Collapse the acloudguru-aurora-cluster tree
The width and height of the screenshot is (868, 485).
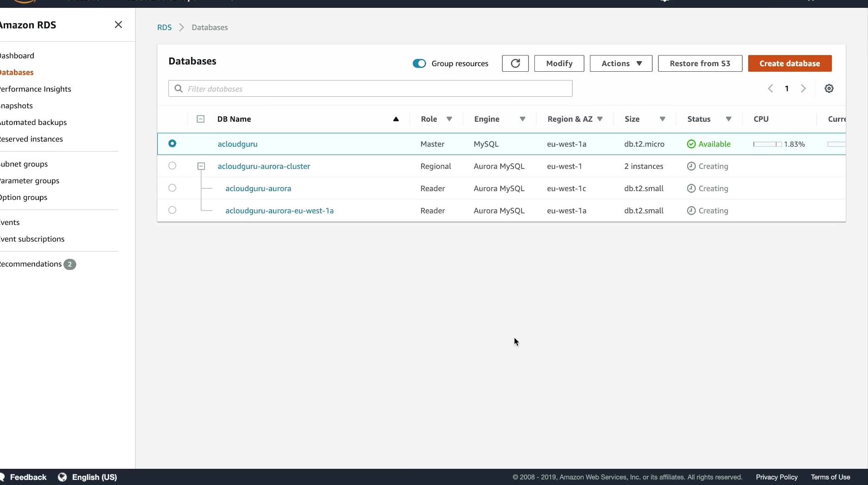click(x=201, y=166)
